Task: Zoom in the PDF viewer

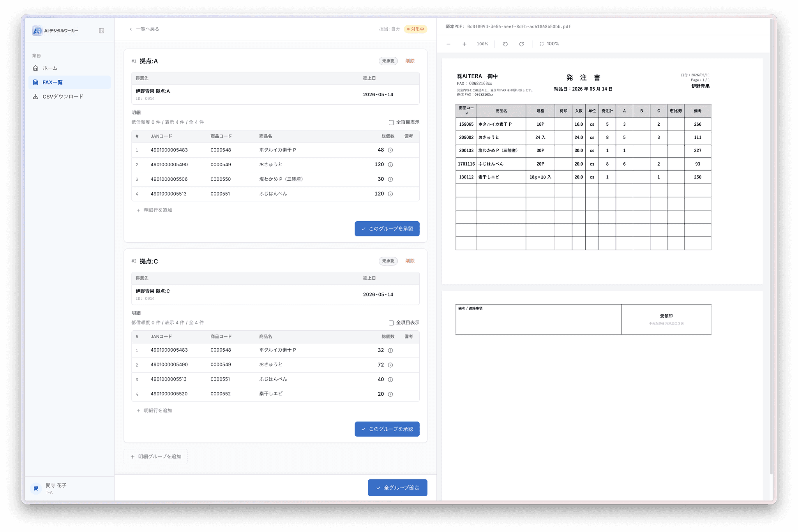Action: click(x=464, y=44)
